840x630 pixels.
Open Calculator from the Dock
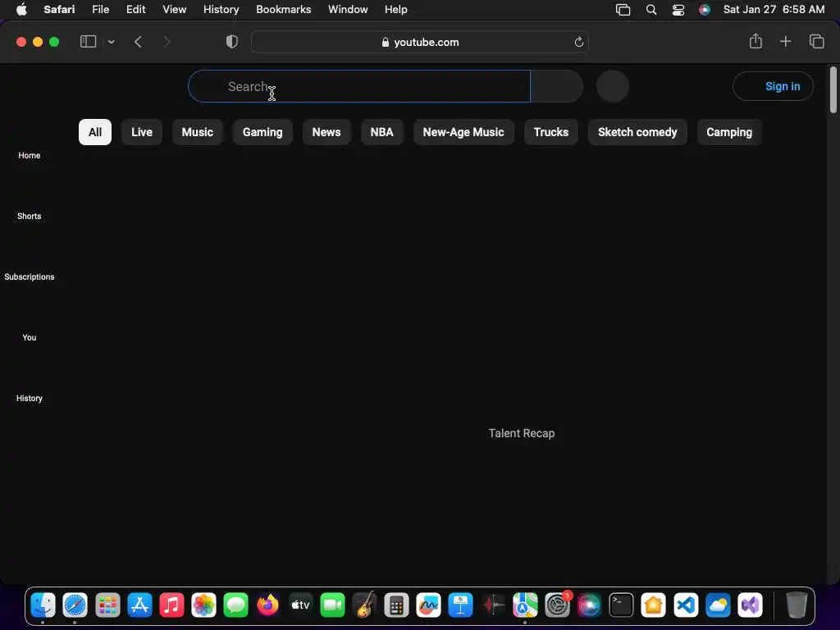tap(396, 605)
